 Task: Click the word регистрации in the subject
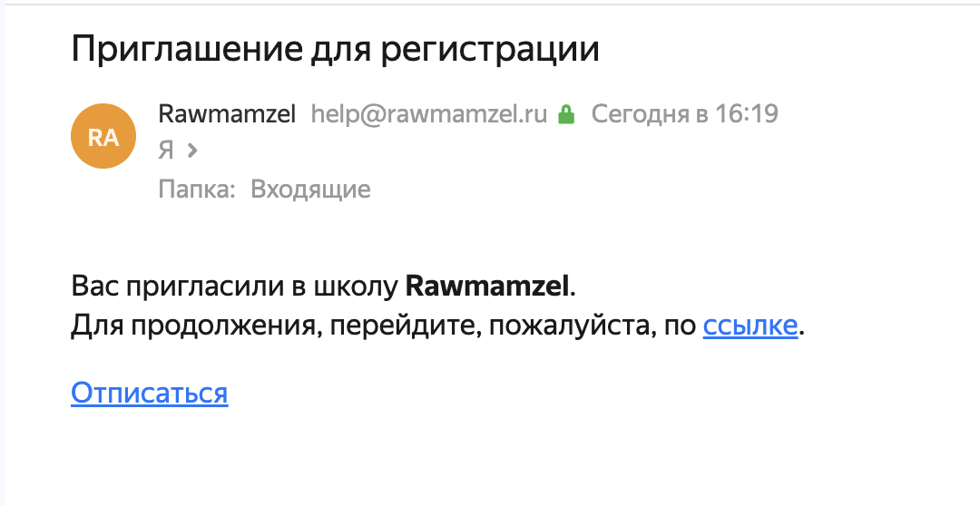[x=490, y=51]
